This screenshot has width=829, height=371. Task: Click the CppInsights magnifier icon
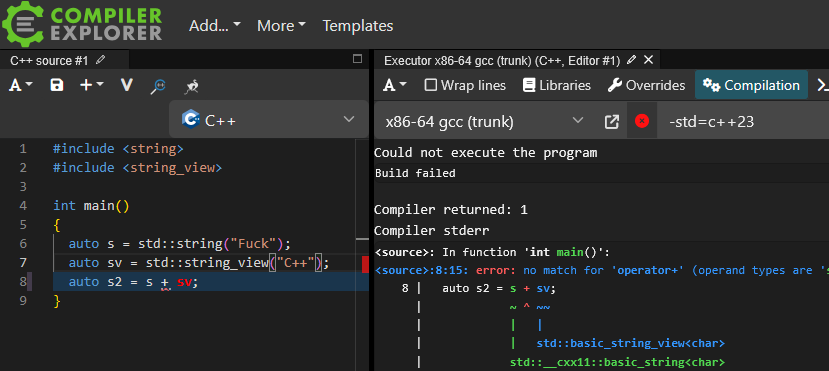pos(158,86)
